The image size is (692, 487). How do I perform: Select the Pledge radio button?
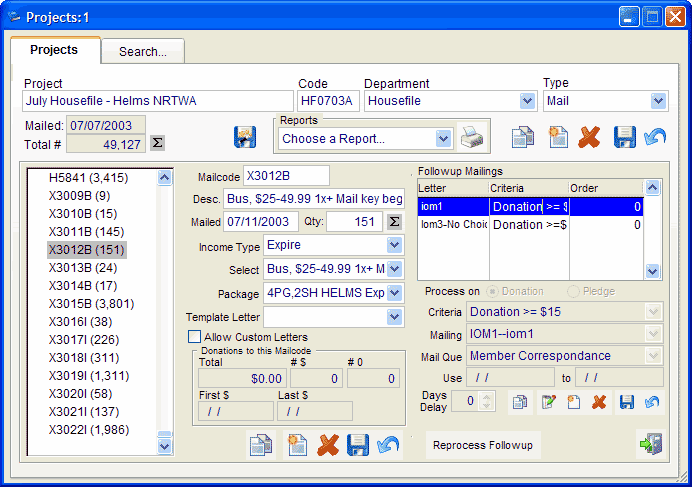pyautogui.click(x=573, y=291)
